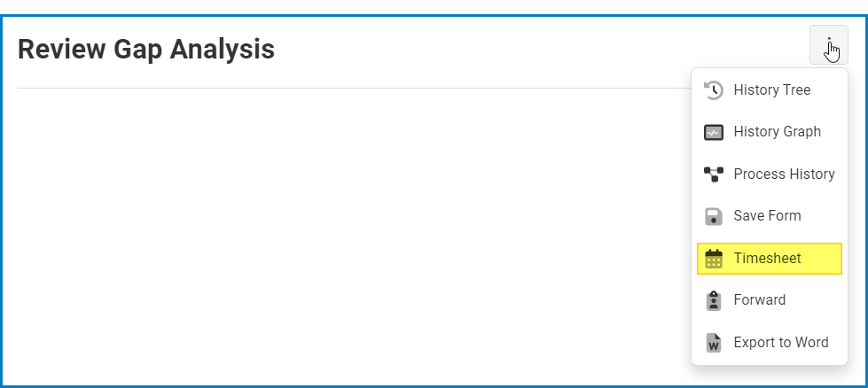
Task: Click the History Tree clock icon
Action: point(714,90)
